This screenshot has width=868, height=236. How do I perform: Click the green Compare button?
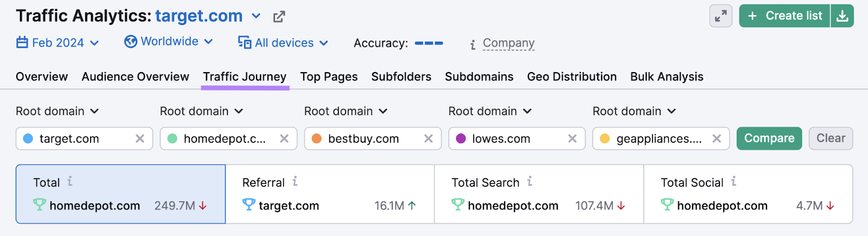769,138
